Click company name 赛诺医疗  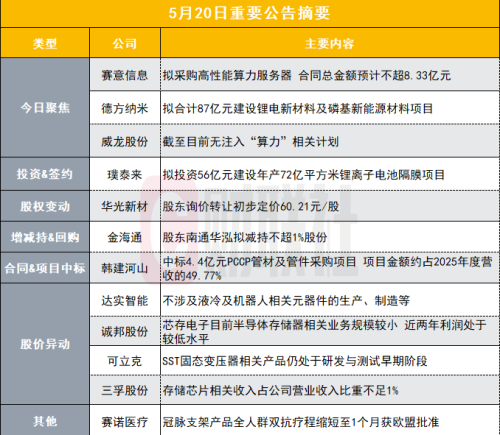click(125, 422)
